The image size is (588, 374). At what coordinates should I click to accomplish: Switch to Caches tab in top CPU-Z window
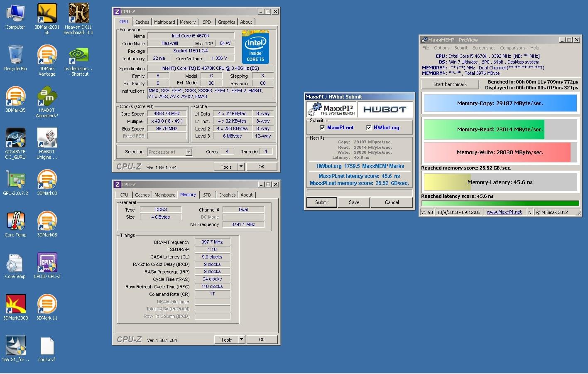(x=142, y=22)
